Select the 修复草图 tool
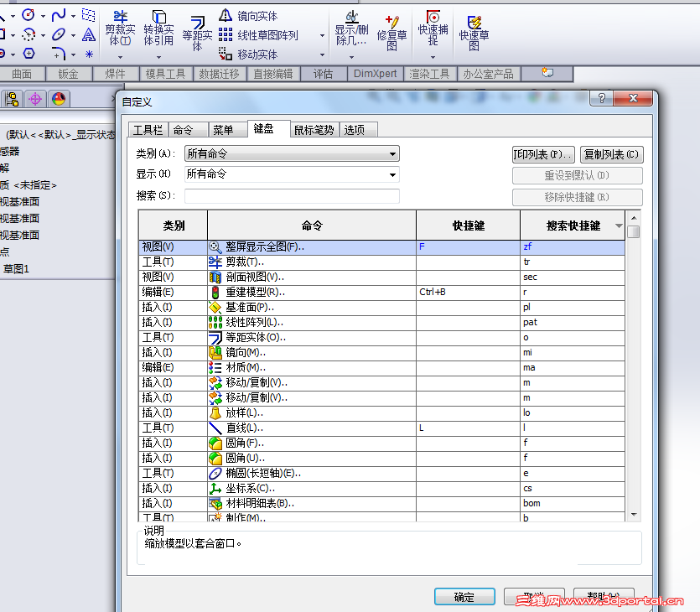Image resolution: width=700 pixels, height=612 pixels. 393,29
